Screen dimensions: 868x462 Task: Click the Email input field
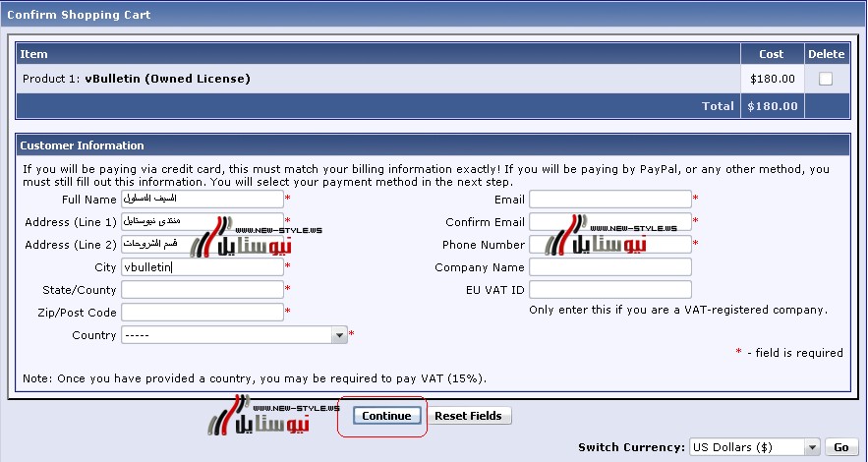[x=609, y=200]
